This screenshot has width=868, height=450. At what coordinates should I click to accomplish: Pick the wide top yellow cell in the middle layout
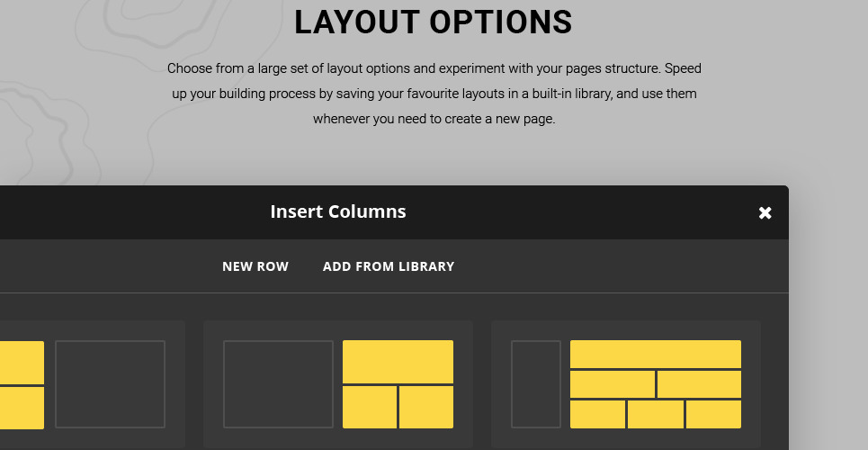click(398, 361)
